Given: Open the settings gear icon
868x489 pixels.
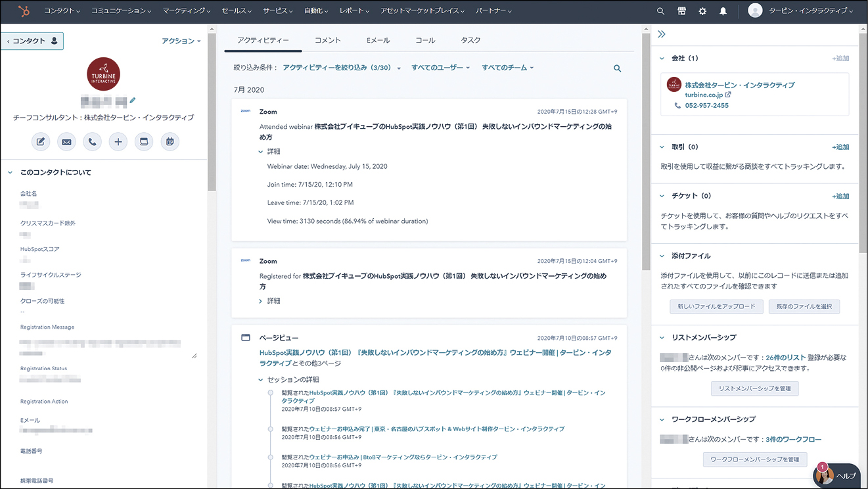Looking at the screenshot, I should 702,11.
